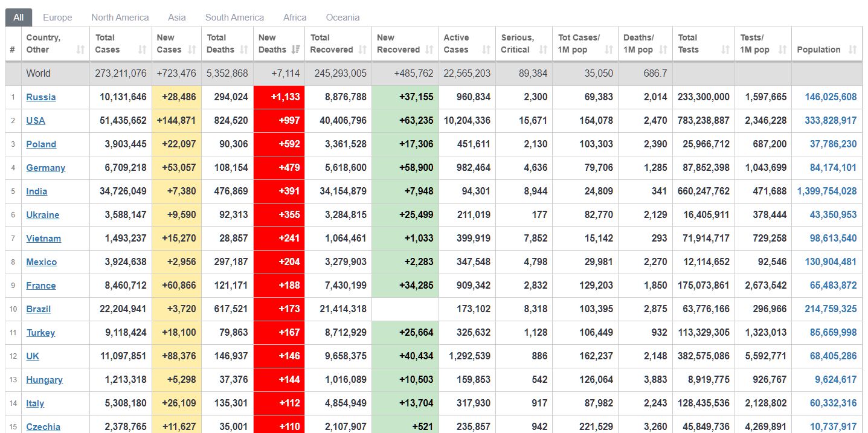The image size is (868, 433).
Task: Click sort icon in New Cases header
Action: click(193, 50)
